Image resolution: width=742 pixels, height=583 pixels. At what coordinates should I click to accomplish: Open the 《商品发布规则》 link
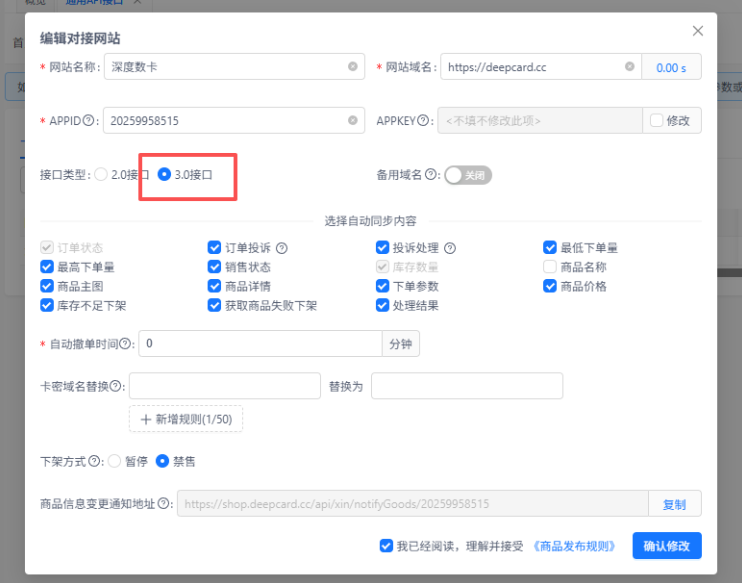tap(577, 546)
